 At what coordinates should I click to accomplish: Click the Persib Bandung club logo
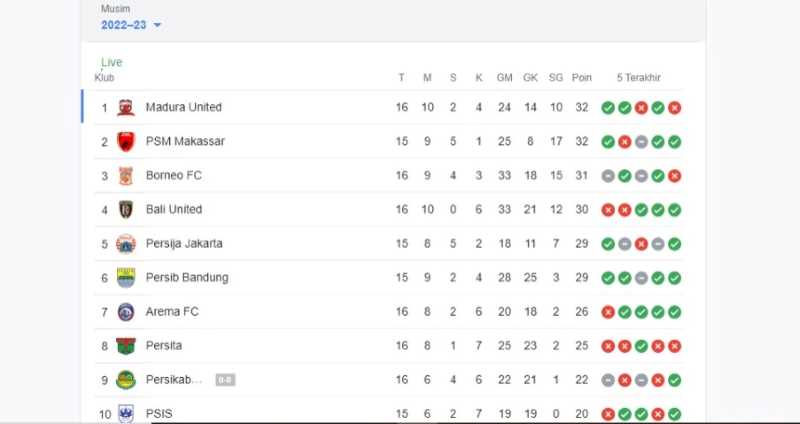125,277
